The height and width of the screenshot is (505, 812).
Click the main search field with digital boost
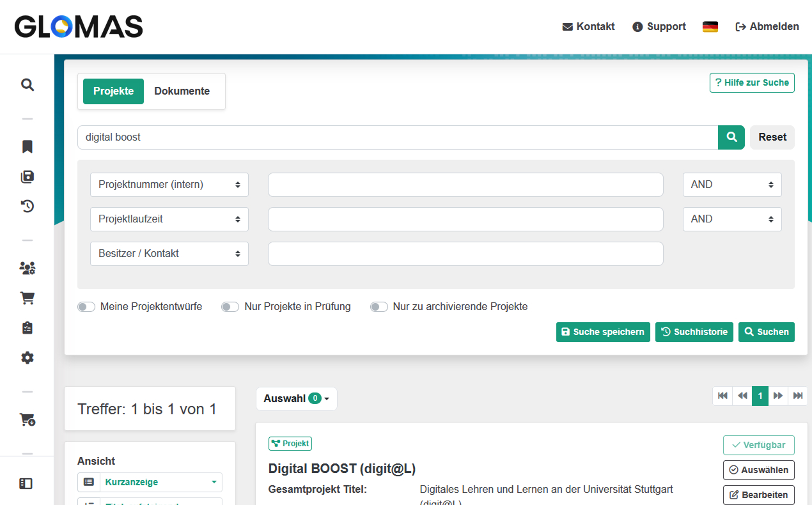tap(398, 137)
